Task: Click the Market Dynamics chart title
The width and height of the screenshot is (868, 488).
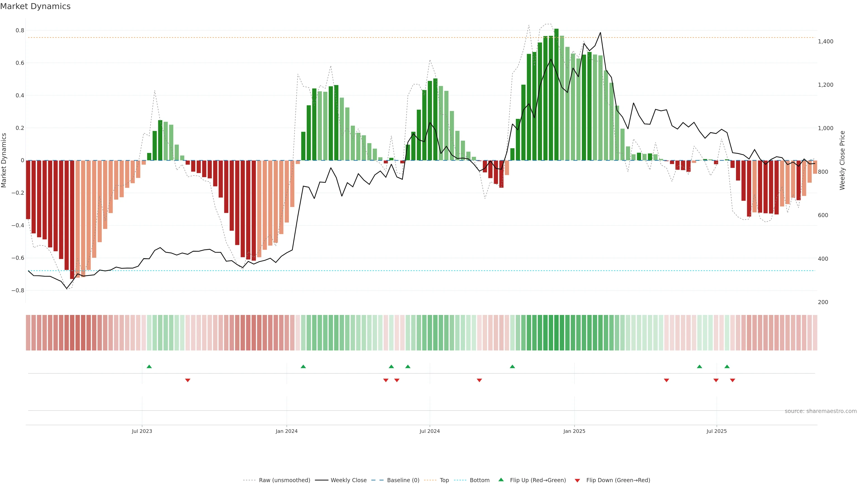Action: pyautogui.click(x=35, y=6)
